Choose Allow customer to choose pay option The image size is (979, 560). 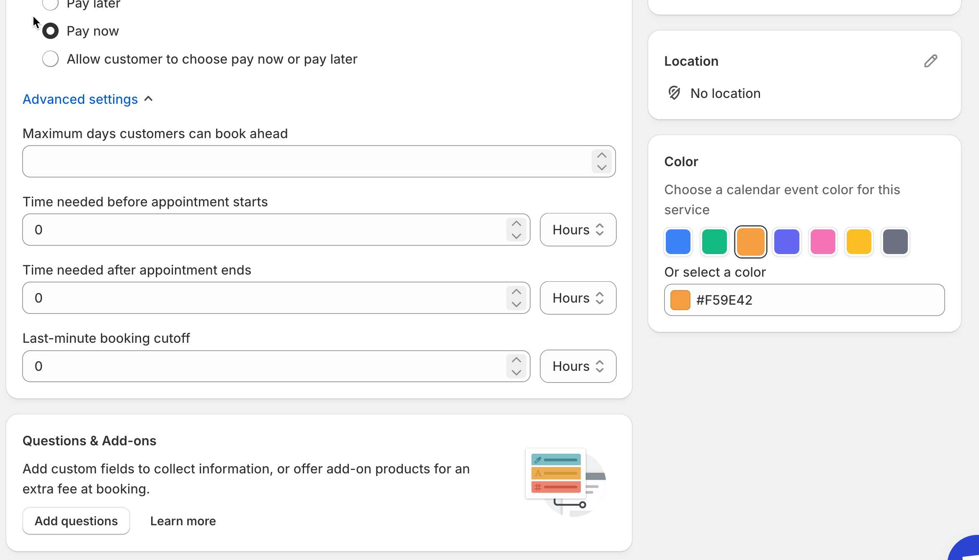50,59
